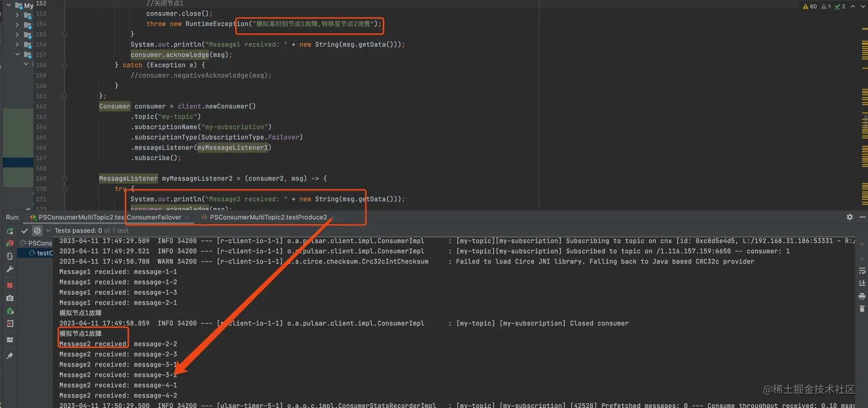Click SubscriptionType.Failover in code

[x=249, y=137]
